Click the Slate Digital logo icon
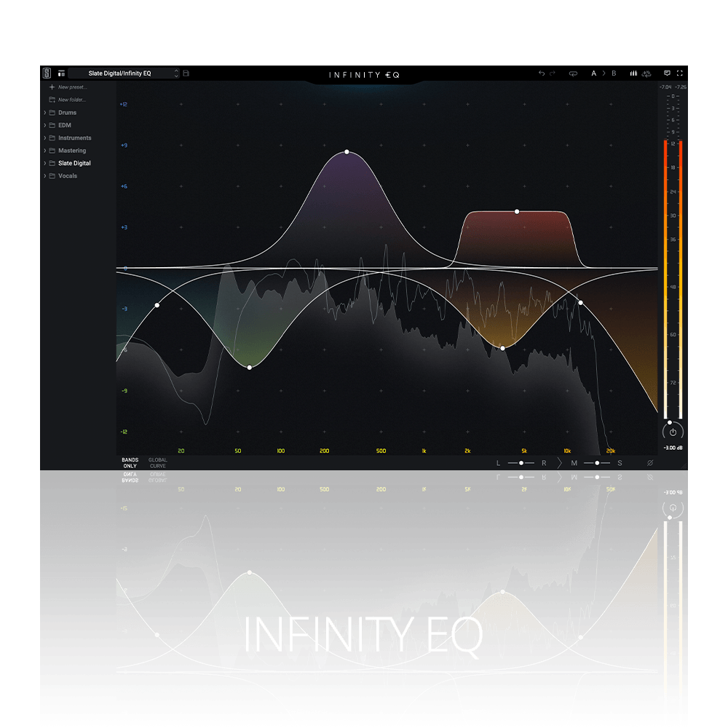Screen dimensions: 728x728 pos(47,74)
